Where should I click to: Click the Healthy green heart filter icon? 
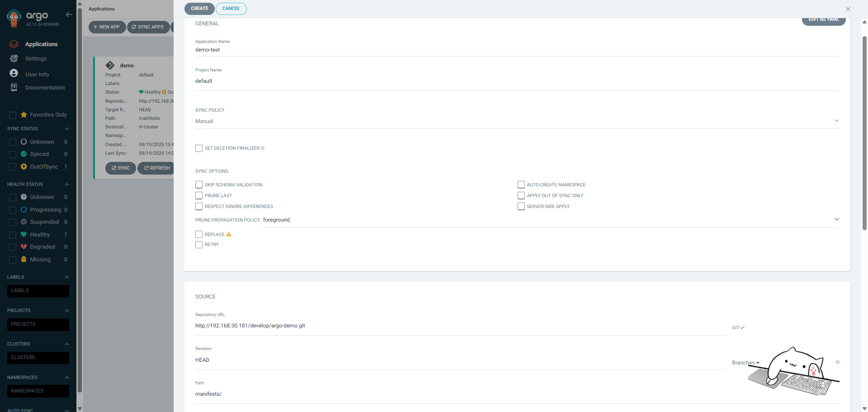coord(24,234)
